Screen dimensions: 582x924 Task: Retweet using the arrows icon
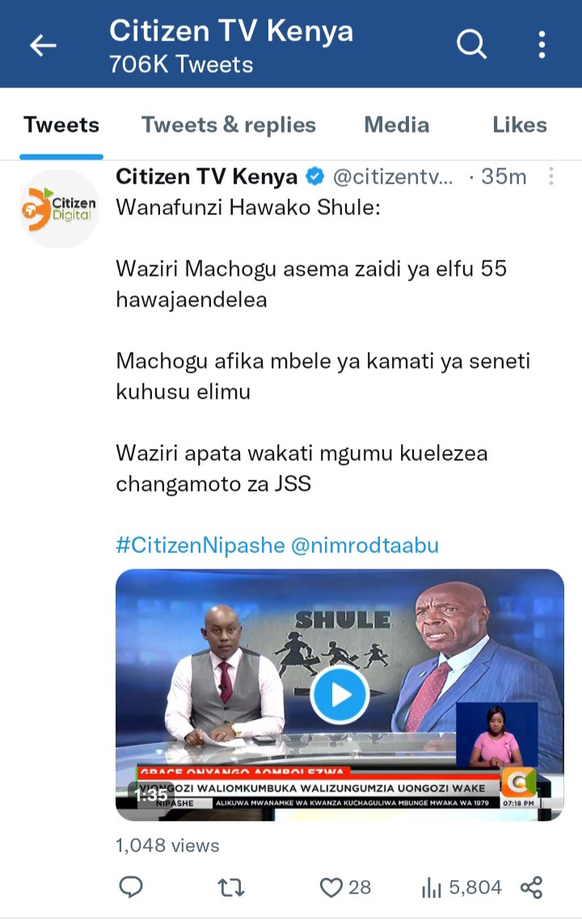coord(231,887)
